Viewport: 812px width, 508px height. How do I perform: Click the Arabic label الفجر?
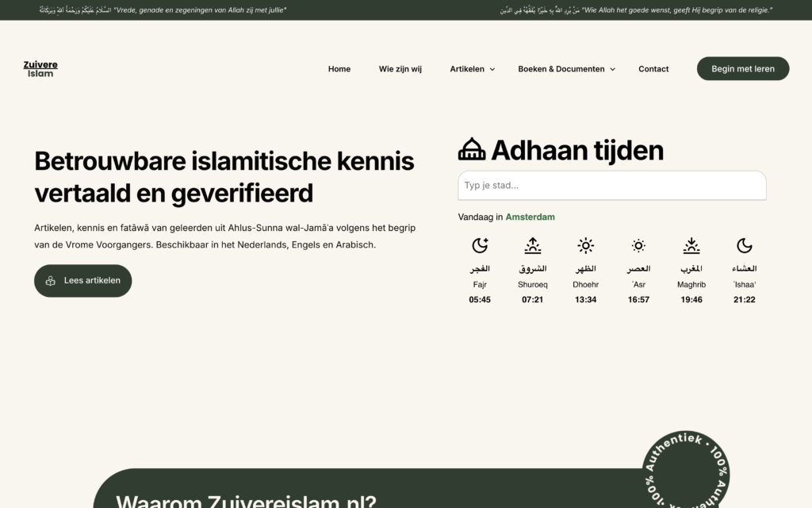[480, 268]
